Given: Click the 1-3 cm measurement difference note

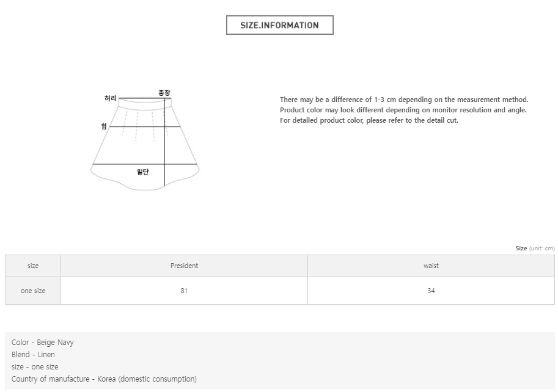Looking at the screenshot, I should (404, 100).
